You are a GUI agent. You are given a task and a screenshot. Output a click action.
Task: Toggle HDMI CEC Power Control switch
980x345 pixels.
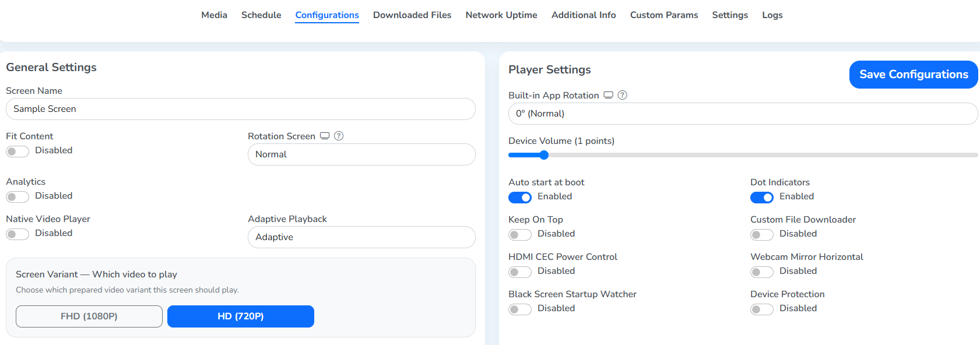point(520,272)
